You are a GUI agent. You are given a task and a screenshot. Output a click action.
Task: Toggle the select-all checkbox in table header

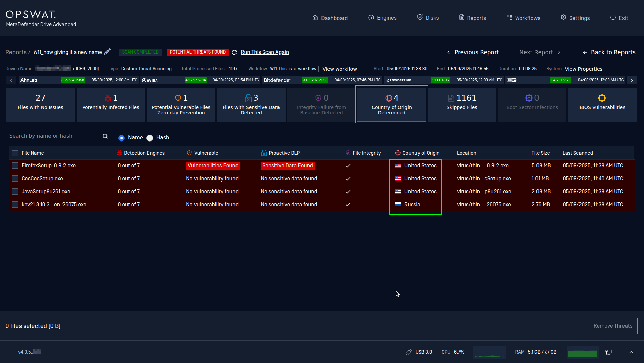click(x=15, y=153)
